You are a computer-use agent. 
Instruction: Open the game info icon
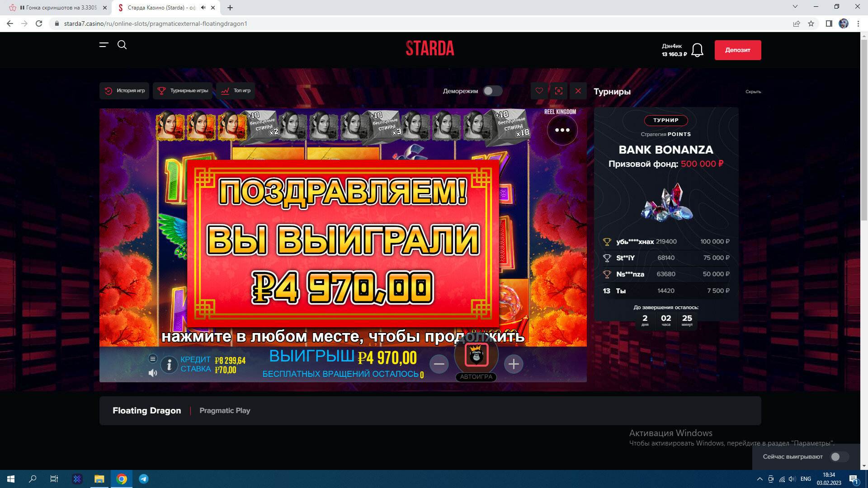pyautogui.click(x=169, y=365)
